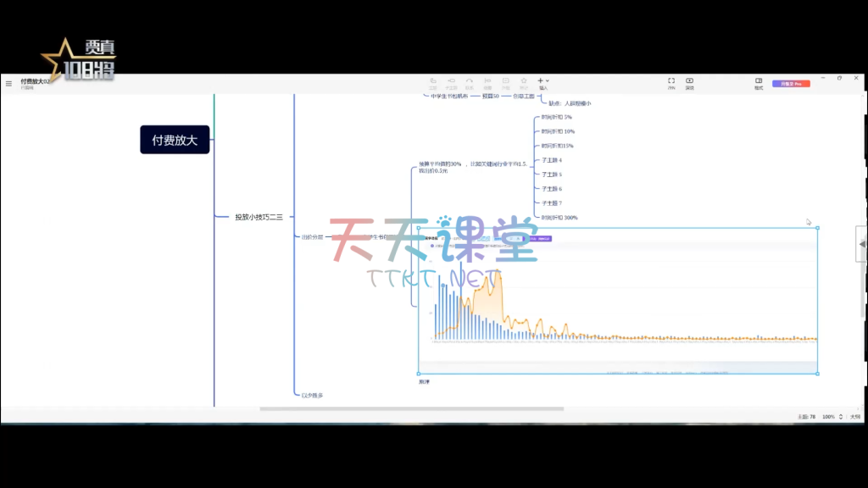The image size is (868, 488).
Task: Open the hamburger menu in the top-left
Action: (x=8, y=83)
